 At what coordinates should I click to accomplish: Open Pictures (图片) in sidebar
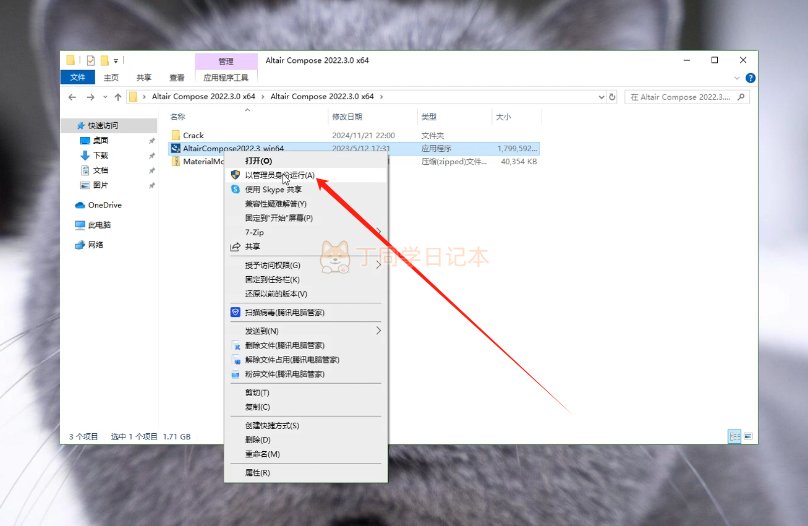100,185
